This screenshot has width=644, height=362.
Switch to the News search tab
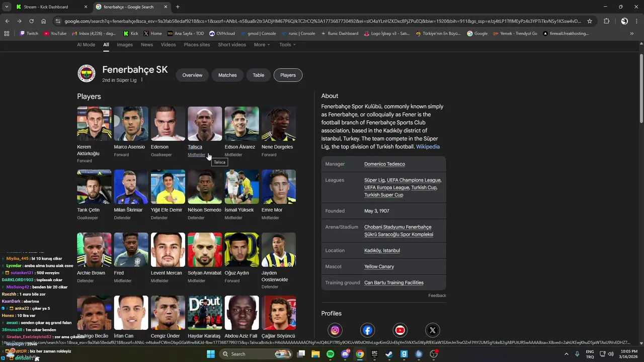coord(147,45)
